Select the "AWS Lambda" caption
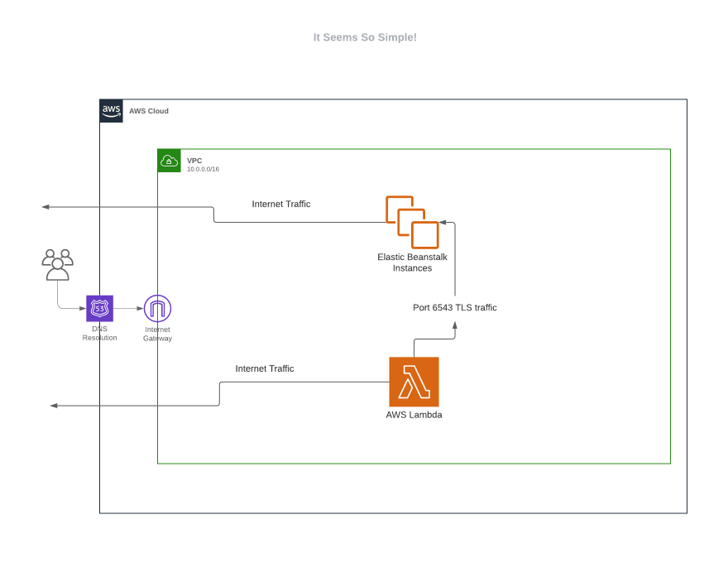 coord(414,415)
